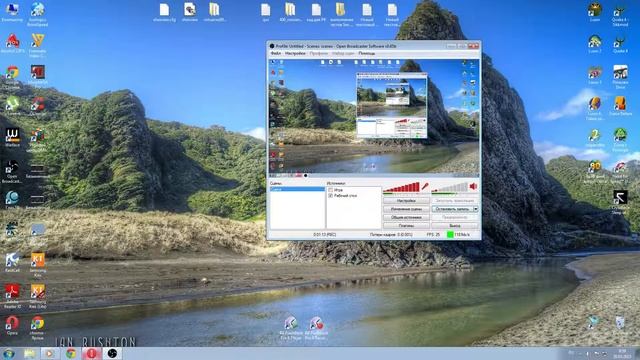Viewport: 640px width, 360px height.
Task: Click the Изменение сцены button
Action: click(406, 209)
